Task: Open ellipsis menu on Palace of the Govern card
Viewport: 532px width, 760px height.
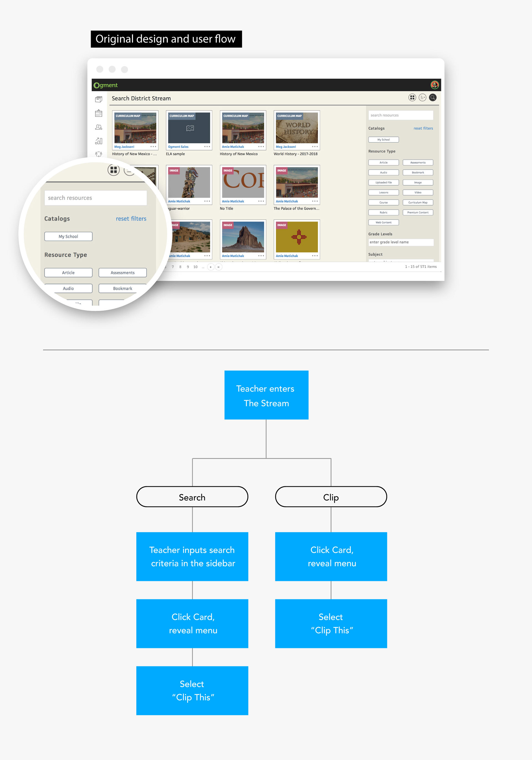Action: pyautogui.click(x=314, y=201)
